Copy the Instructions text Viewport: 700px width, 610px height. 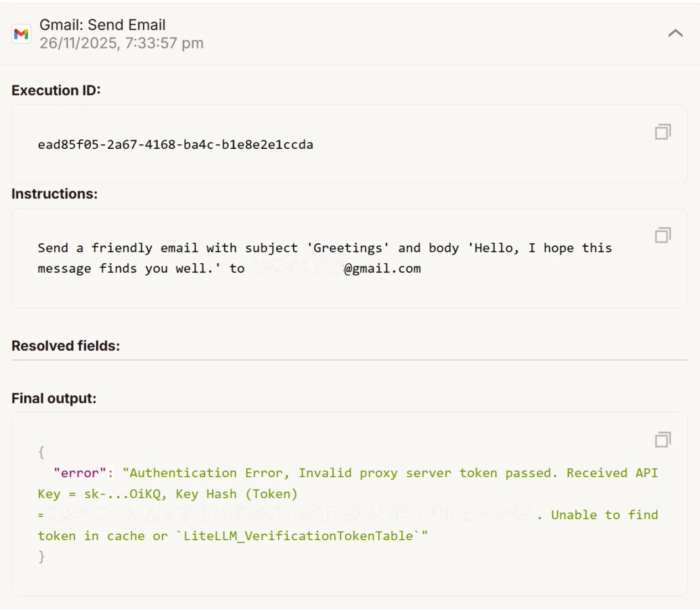click(662, 235)
